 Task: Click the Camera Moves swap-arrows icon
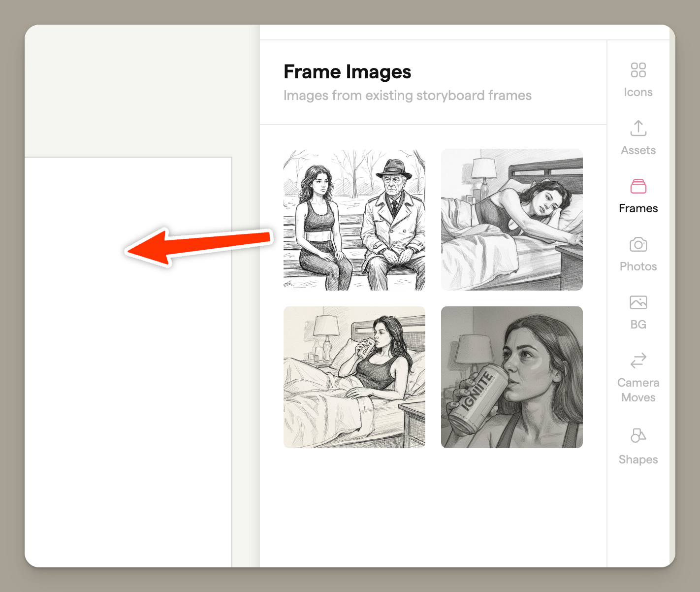tap(638, 361)
